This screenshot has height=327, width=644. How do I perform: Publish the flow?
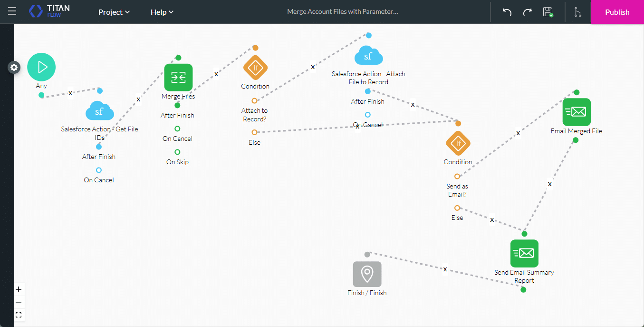point(617,12)
